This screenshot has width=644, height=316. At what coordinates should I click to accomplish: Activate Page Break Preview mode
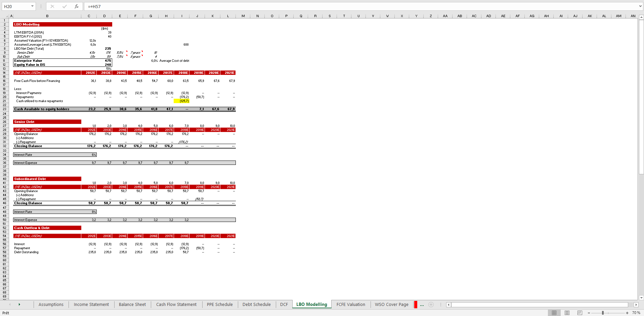pyautogui.click(x=580, y=313)
